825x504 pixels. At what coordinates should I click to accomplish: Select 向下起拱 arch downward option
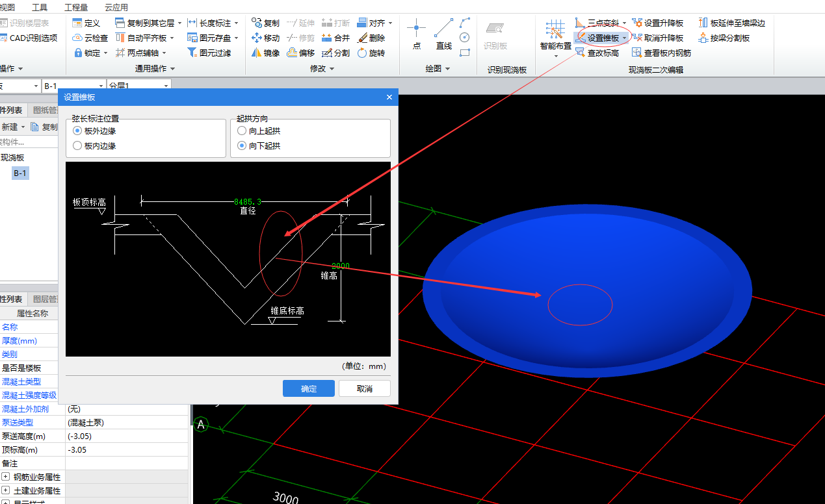point(259,146)
